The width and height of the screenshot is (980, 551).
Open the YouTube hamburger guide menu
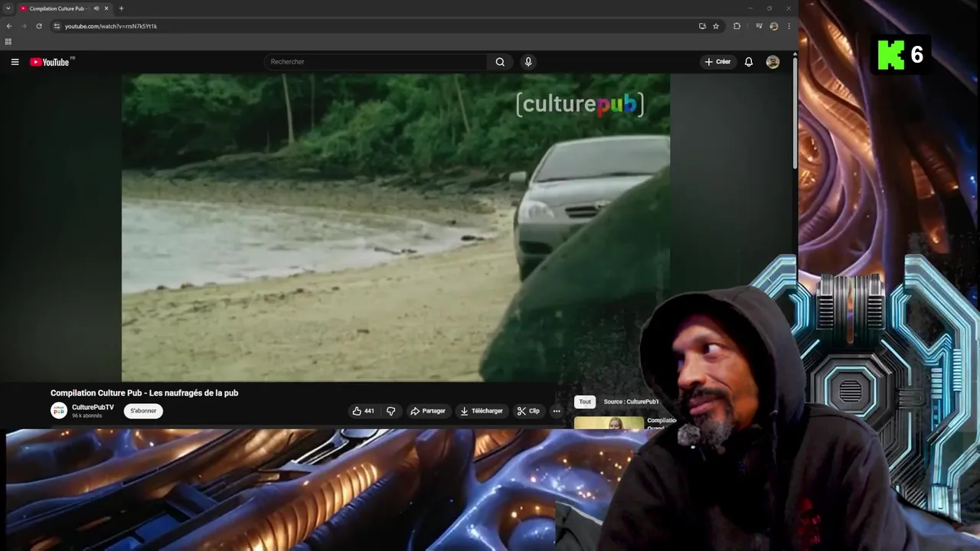click(15, 62)
